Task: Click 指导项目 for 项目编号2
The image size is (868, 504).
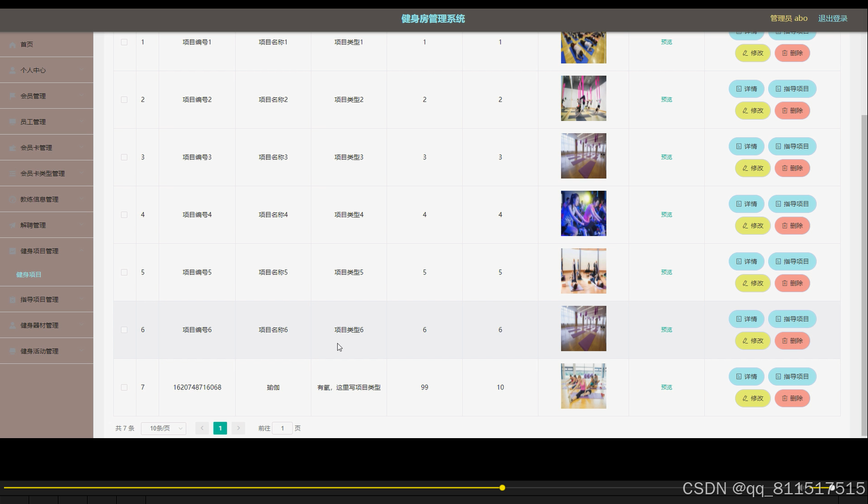Action: [x=792, y=89]
